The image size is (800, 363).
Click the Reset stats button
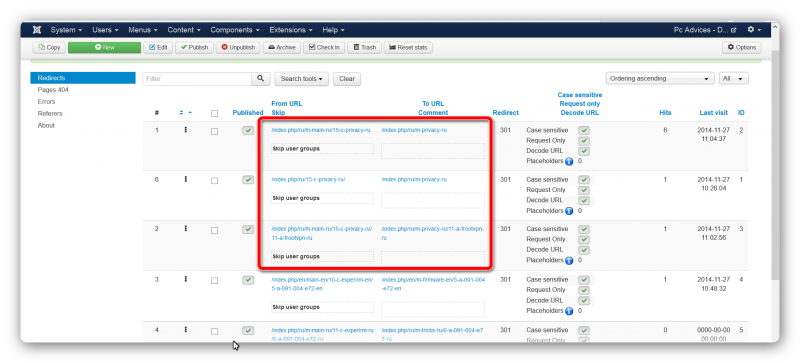point(408,47)
